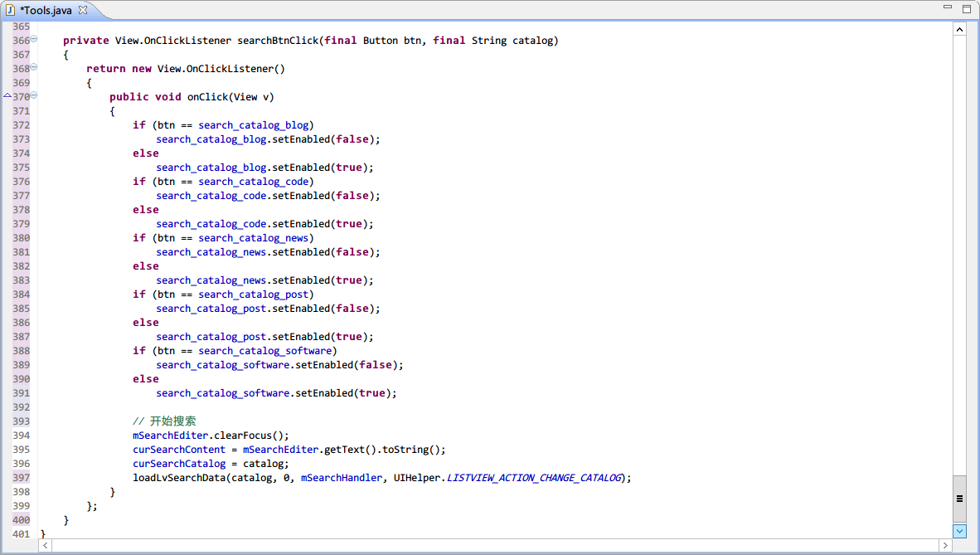Click the vertical scrollbar up arrow

click(960, 29)
